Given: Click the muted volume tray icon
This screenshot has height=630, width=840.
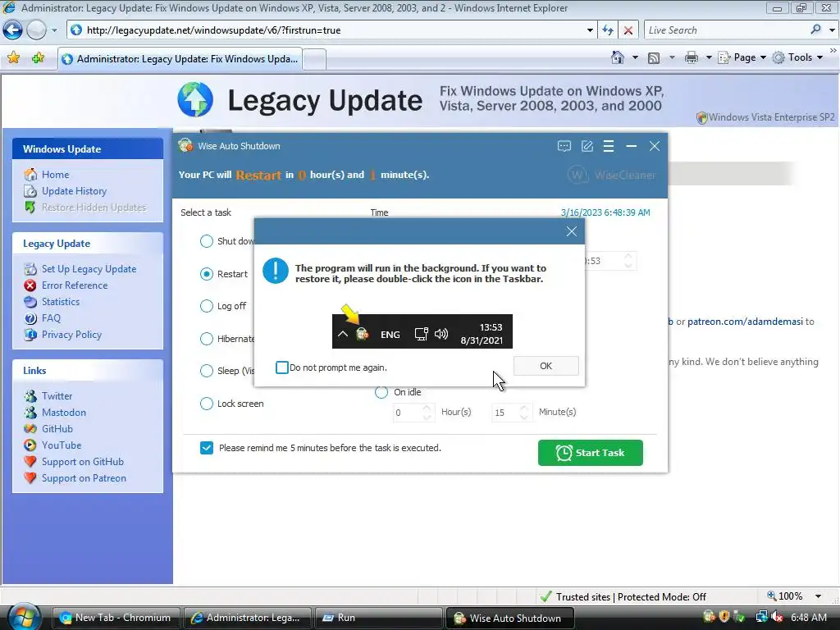Looking at the screenshot, I should [777, 618].
